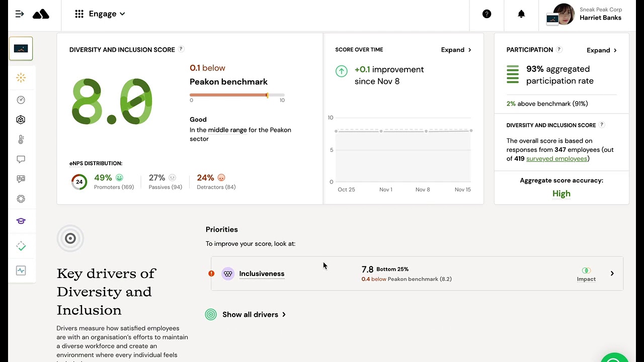Viewport: 644px width, 362px height.
Task: Open the Inclusiveness driver row arrow
Action: (x=612, y=274)
